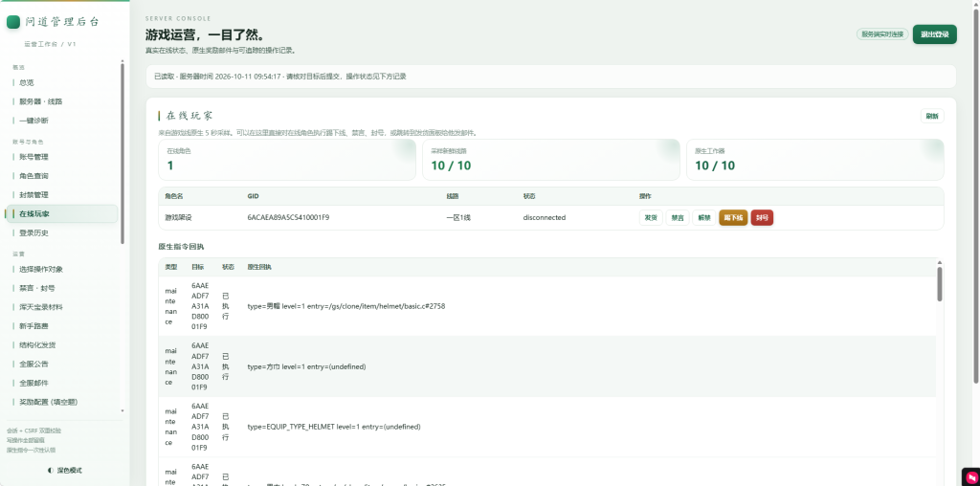Click the sidebar navigation scrollbar

pos(122,153)
